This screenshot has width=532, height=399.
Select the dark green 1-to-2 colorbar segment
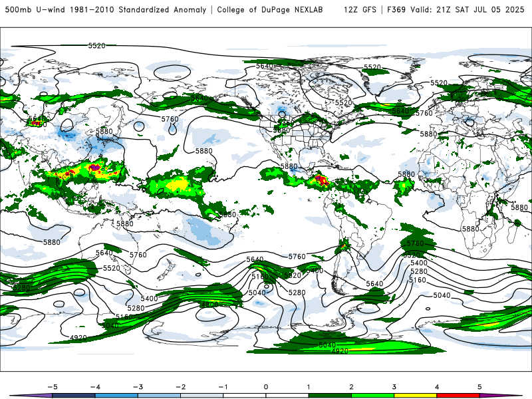(x=330, y=396)
